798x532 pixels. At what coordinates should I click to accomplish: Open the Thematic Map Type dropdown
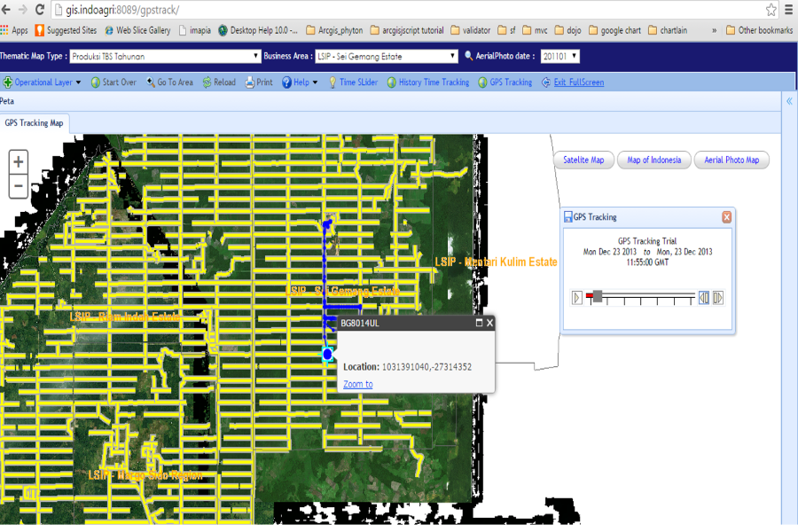pyautogui.click(x=164, y=57)
